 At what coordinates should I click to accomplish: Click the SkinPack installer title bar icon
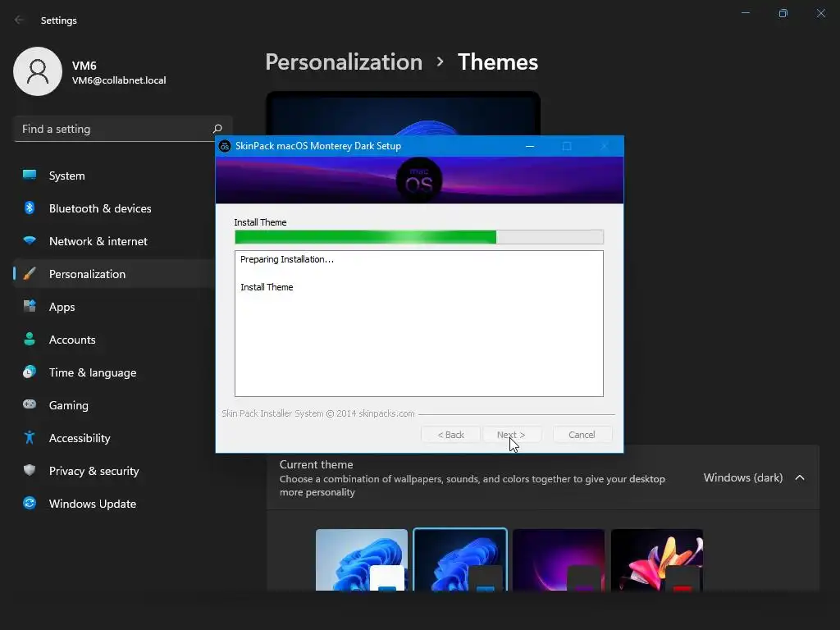tap(225, 146)
